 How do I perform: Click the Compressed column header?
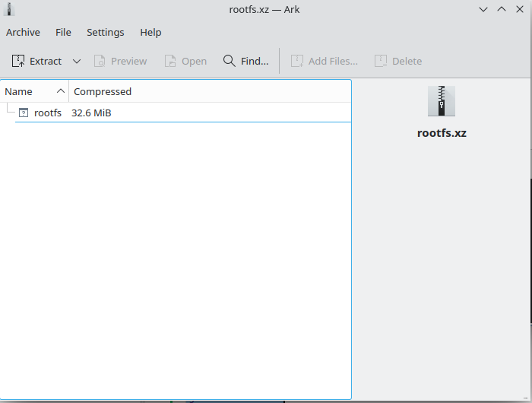103,91
